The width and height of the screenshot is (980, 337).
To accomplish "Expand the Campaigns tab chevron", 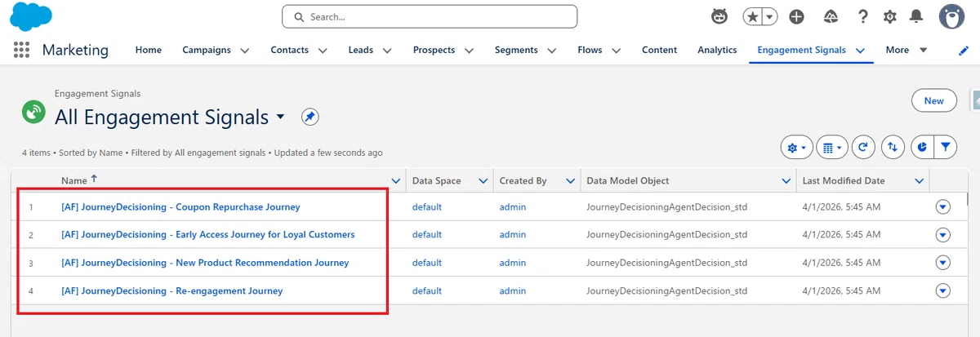I will 245,51.
